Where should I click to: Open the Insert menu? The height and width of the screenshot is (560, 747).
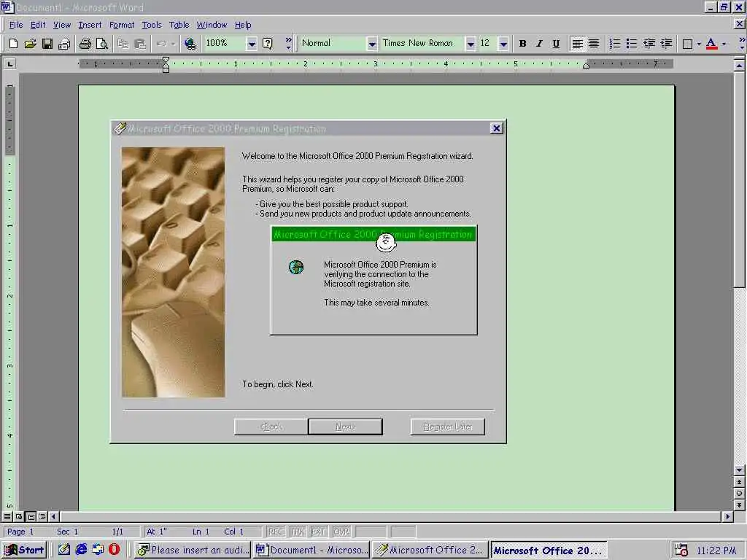(x=90, y=25)
